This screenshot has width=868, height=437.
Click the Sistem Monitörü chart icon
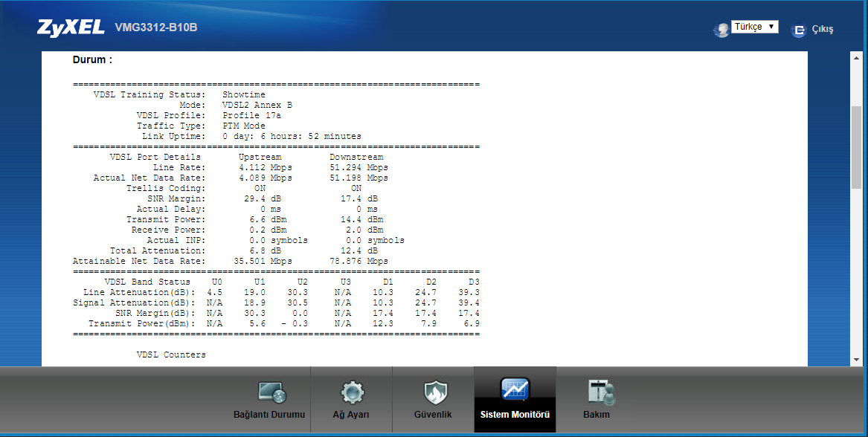(515, 390)
